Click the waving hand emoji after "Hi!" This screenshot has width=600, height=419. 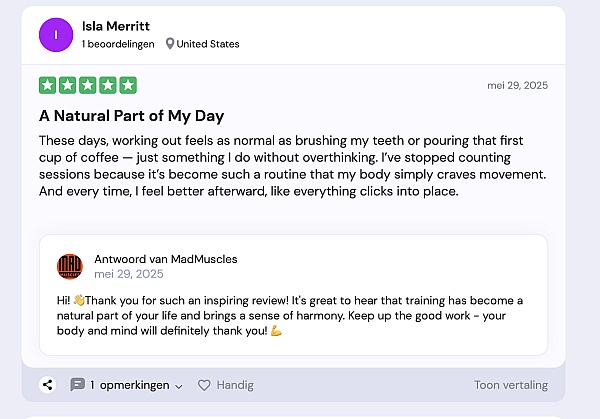click(80, 300)
